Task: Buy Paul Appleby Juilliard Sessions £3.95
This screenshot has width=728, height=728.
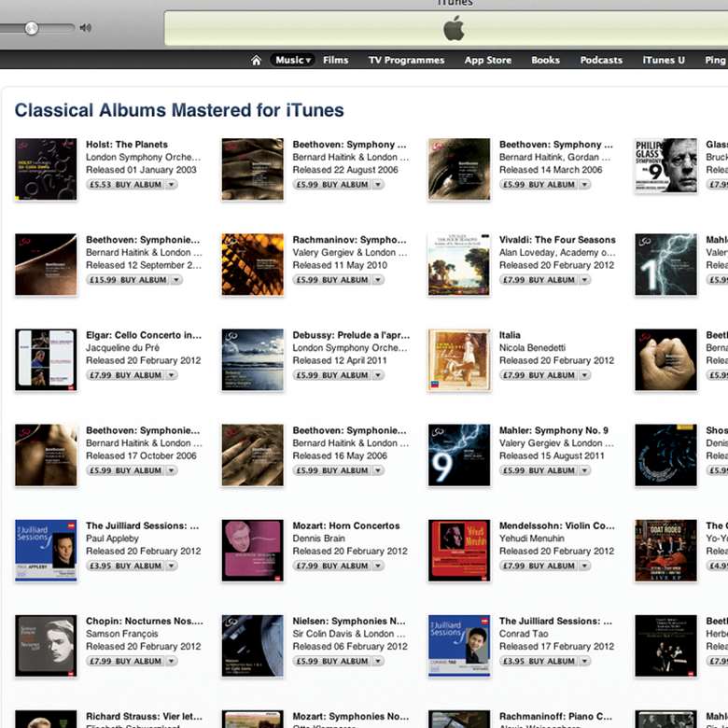Action: (x=126, y=566)
